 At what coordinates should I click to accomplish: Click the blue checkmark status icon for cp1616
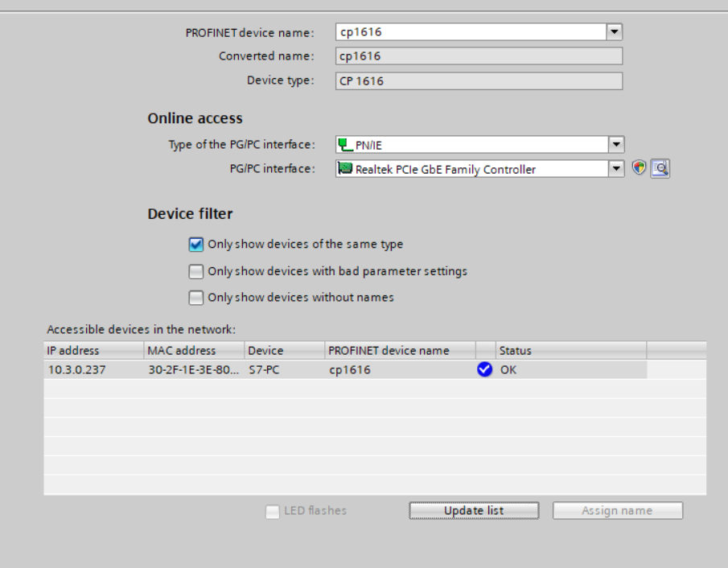click(484, 370)
